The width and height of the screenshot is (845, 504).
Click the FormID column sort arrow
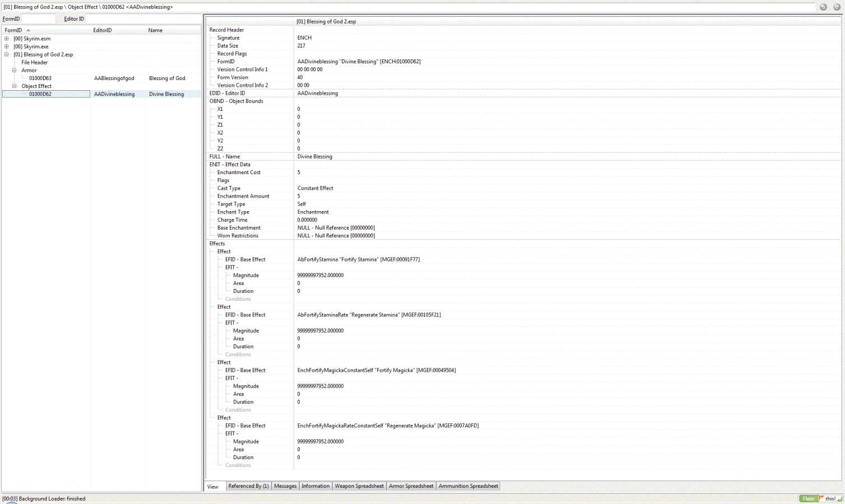pos(28,30)
